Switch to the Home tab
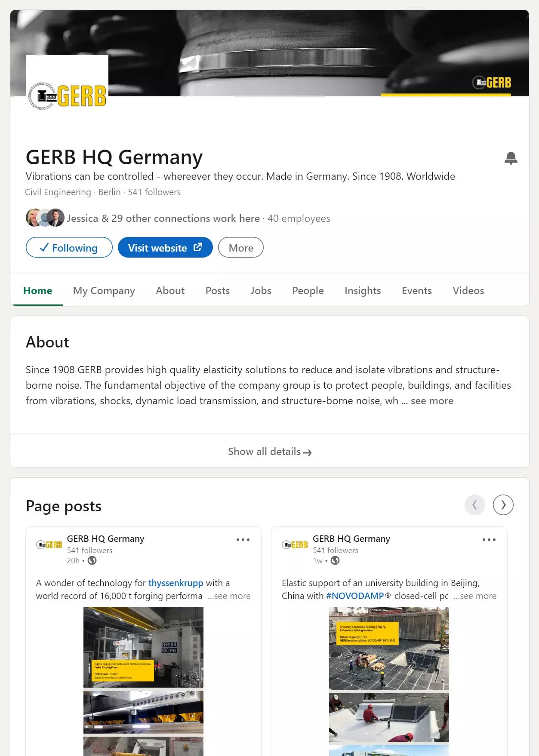539x756 pixels. tap(38, 291)
